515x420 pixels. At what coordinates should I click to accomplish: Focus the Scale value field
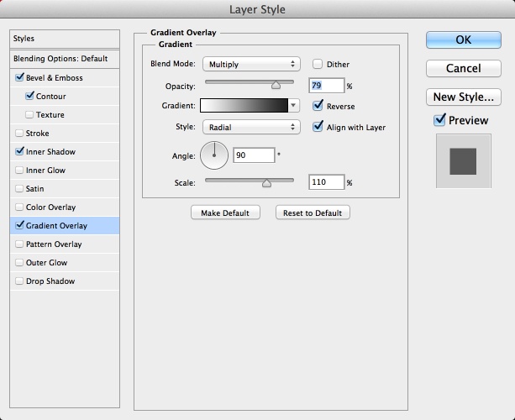tap(327, 182)
